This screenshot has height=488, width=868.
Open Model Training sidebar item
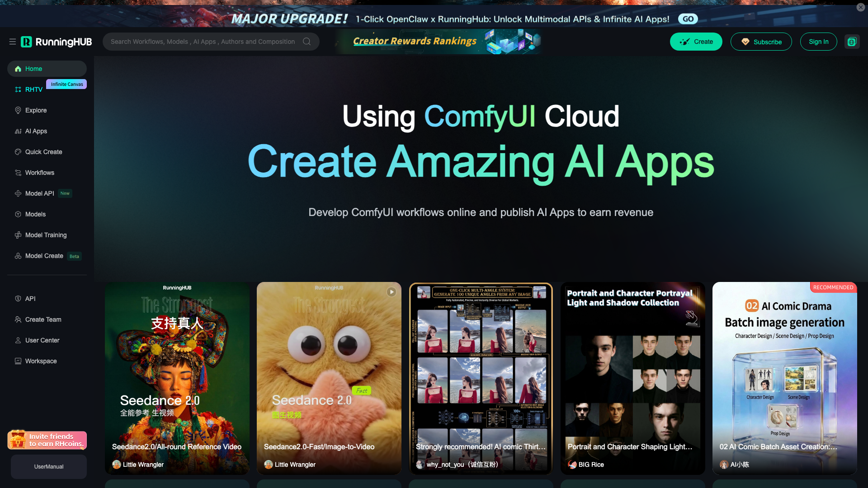tap(46, 235)
